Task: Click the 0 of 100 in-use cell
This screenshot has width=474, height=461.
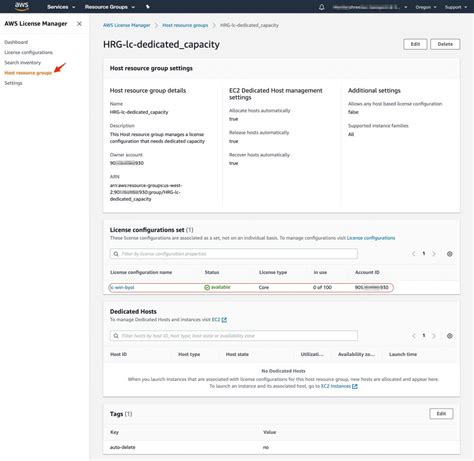Action: (x=322, y=287)
